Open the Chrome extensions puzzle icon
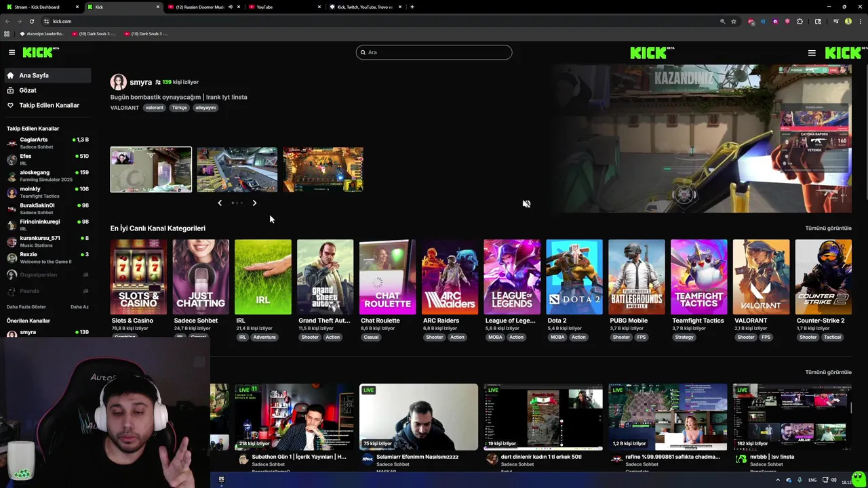This screenshot has width=868, height=488. (800, 21)
